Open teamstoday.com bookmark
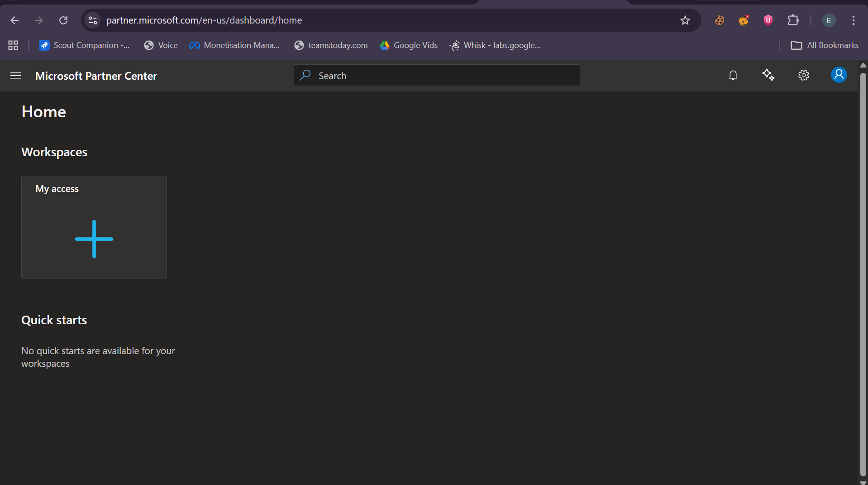The image size is (868, 485). [331, 45]
